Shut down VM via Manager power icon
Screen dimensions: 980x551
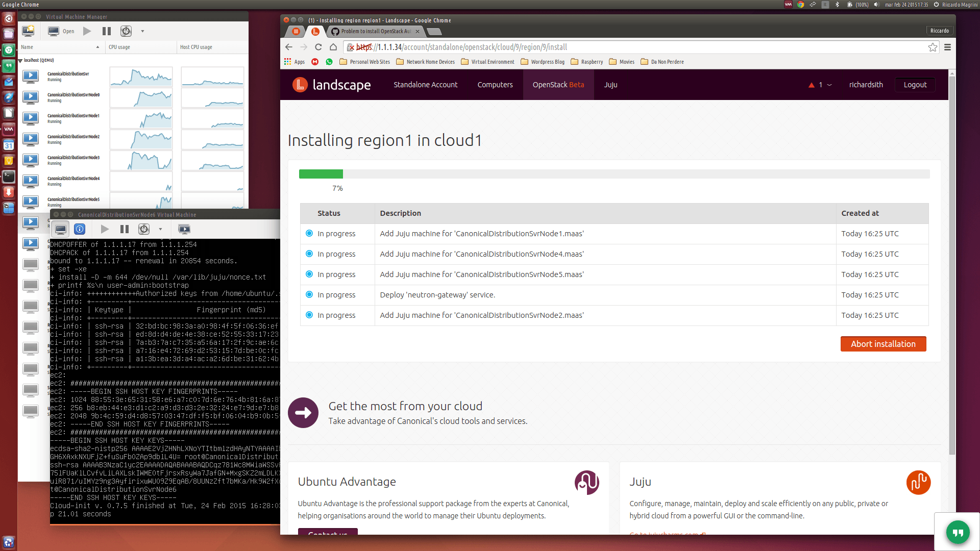126,31
